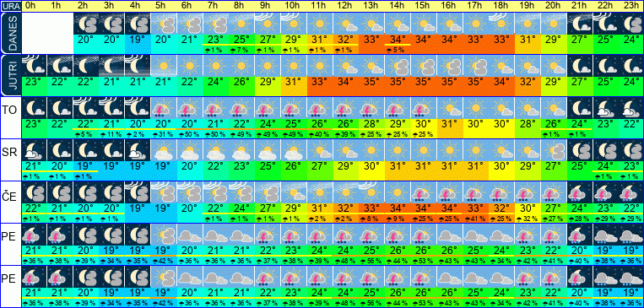The width and height of the screenshot is (644, 308).
Task: Click the ČE 16h thunderstorm icon
Action: 449,192
